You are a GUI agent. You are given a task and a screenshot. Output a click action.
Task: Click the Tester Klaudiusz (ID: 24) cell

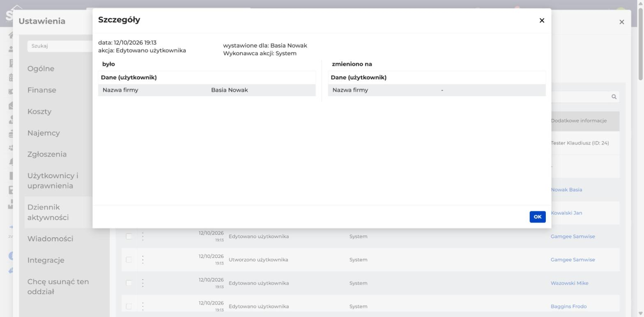[x=580, y=143]
